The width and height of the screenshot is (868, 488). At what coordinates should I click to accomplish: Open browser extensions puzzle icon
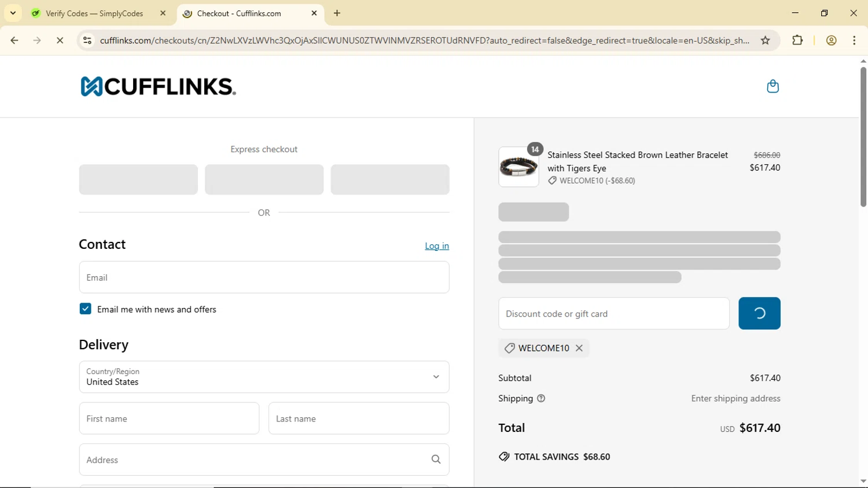click(x=797, y=41)
